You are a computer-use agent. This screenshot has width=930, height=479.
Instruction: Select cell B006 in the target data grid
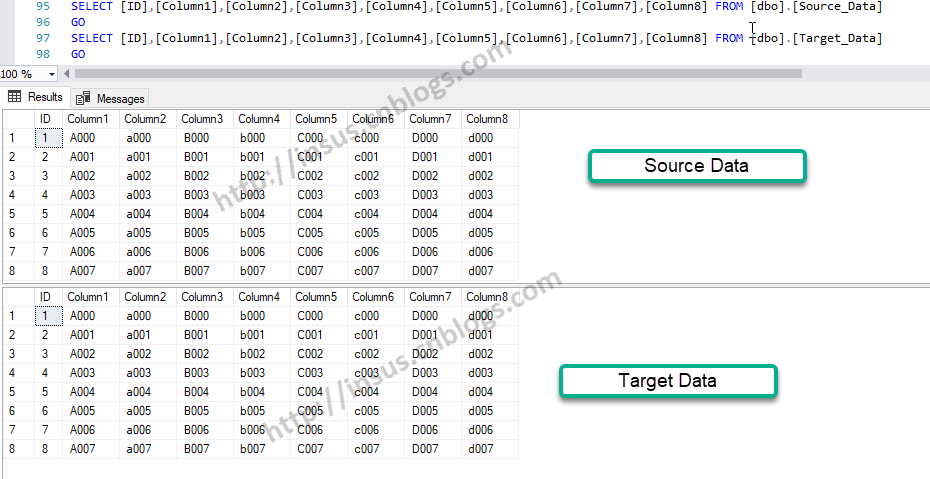(197, 430)
